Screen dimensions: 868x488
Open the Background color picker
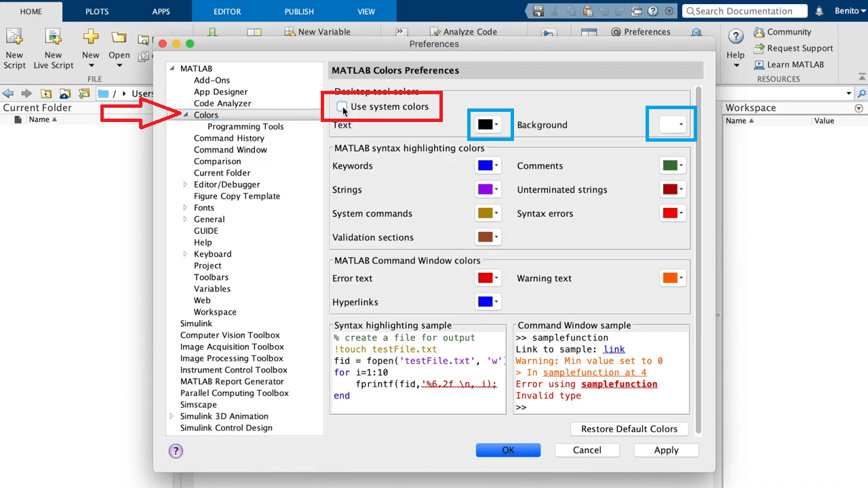coord(673,125)
